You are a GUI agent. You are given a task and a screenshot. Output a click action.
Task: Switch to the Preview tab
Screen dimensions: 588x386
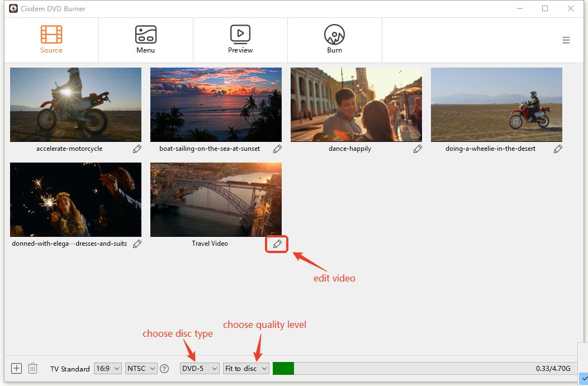point(240,38)
